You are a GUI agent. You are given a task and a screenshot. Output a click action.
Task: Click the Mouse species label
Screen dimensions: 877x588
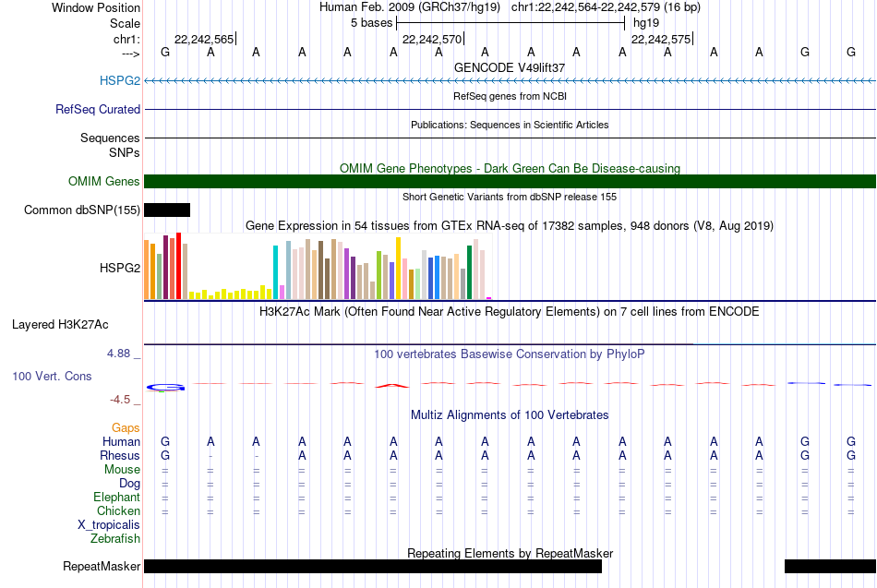(122, 470)
